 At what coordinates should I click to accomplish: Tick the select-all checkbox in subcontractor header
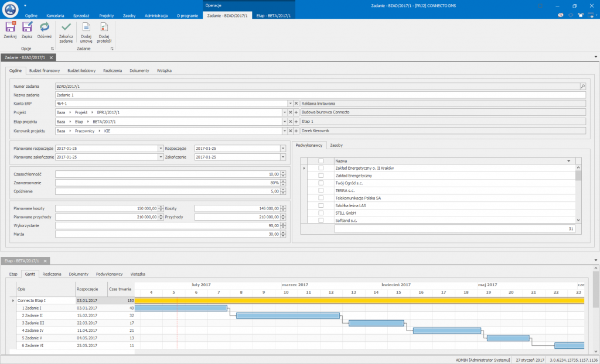pyautogui.click(x=321, y=161)
